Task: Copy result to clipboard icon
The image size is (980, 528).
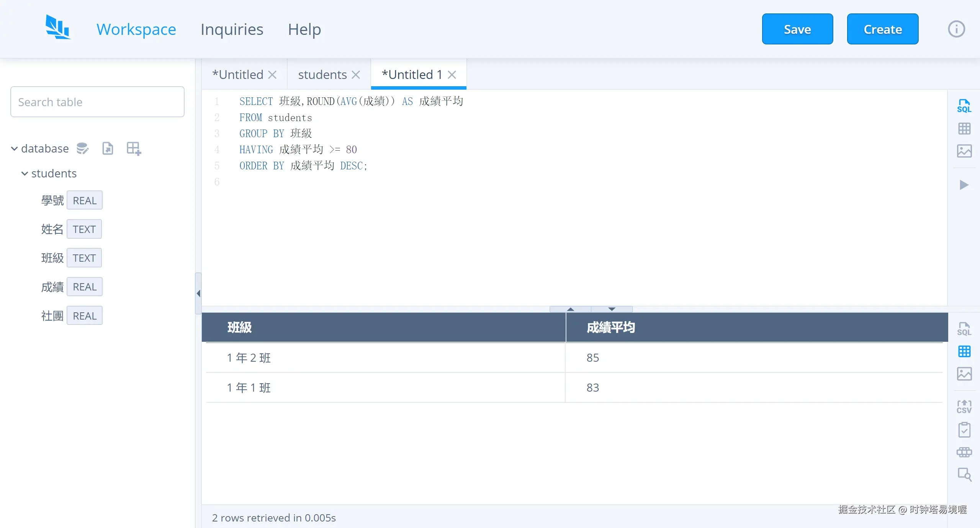Action: pos(964,430)
